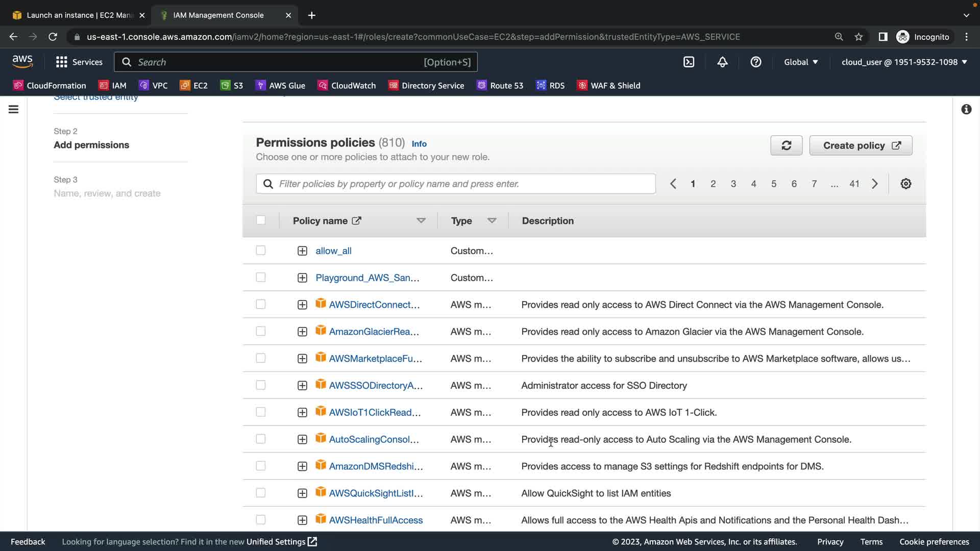The image size is (980, 551).
Task: Click the Create policy button
Action: coord(861,145)
